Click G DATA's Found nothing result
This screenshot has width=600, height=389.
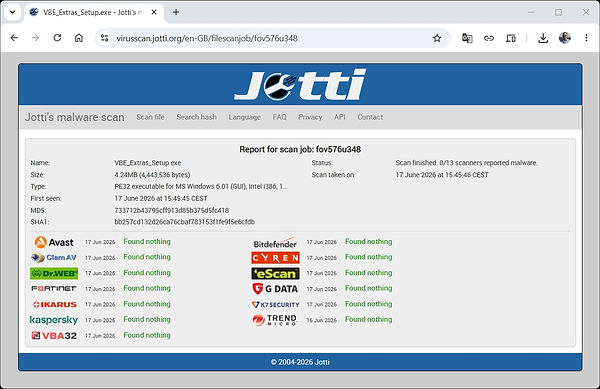[368, 288]
